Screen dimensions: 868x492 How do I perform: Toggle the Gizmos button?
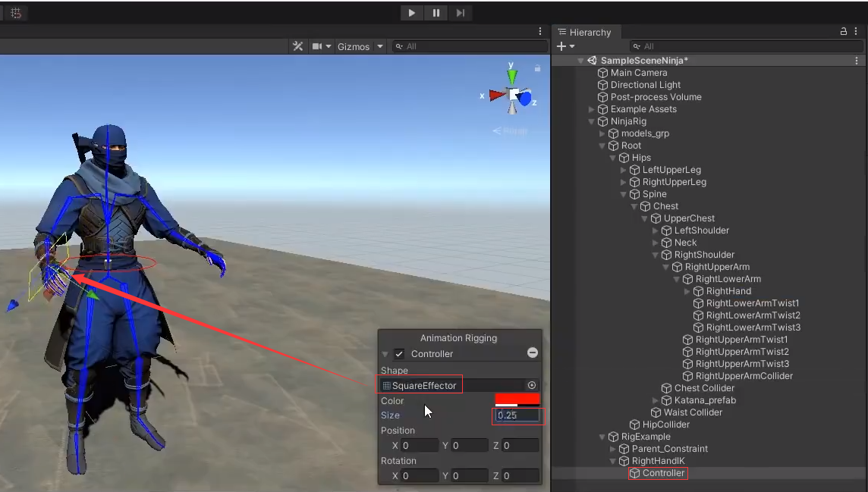(353, 47)
